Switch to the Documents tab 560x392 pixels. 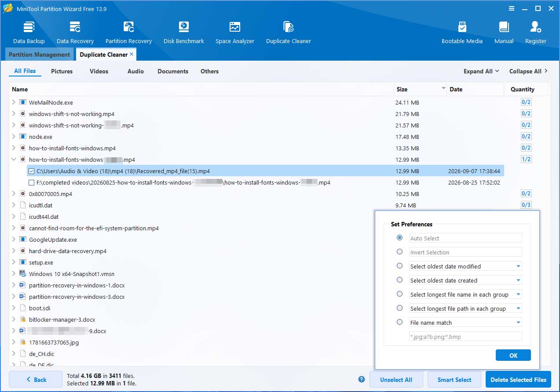pyautogui.click(x=173, y=71)
